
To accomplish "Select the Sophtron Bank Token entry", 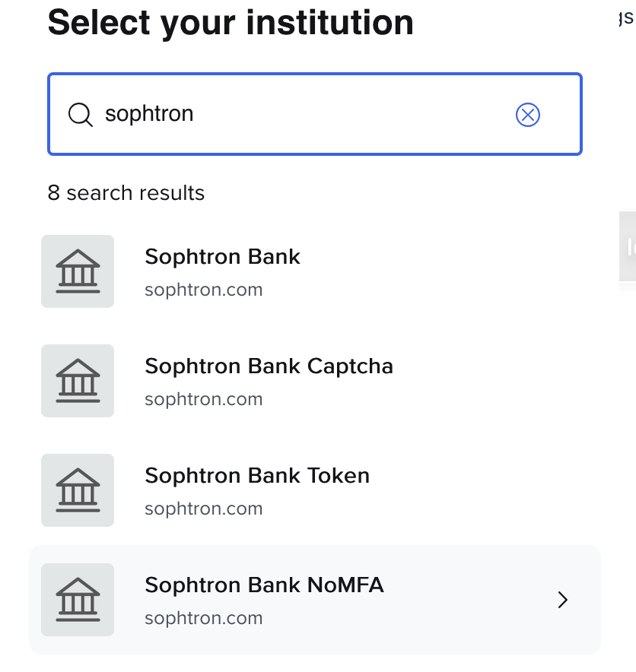I will 256,475.
